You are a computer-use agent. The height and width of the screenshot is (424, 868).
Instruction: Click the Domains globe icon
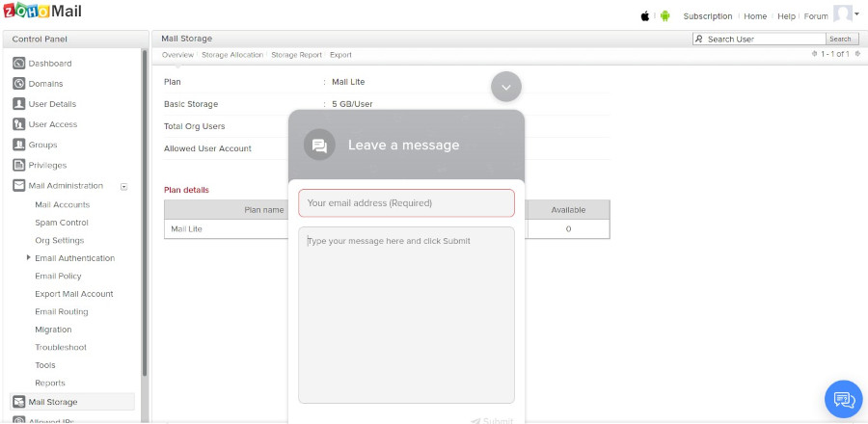[x=19, y=84]
